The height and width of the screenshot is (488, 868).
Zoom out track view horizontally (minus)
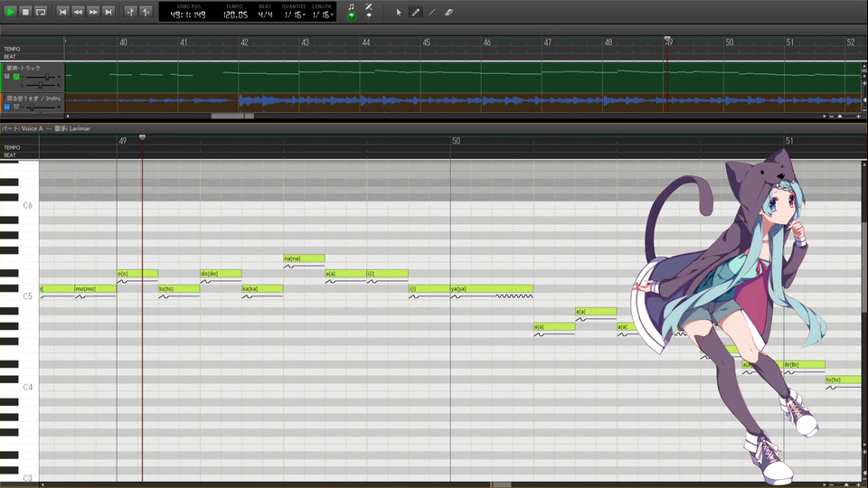(x=832, y=117)
